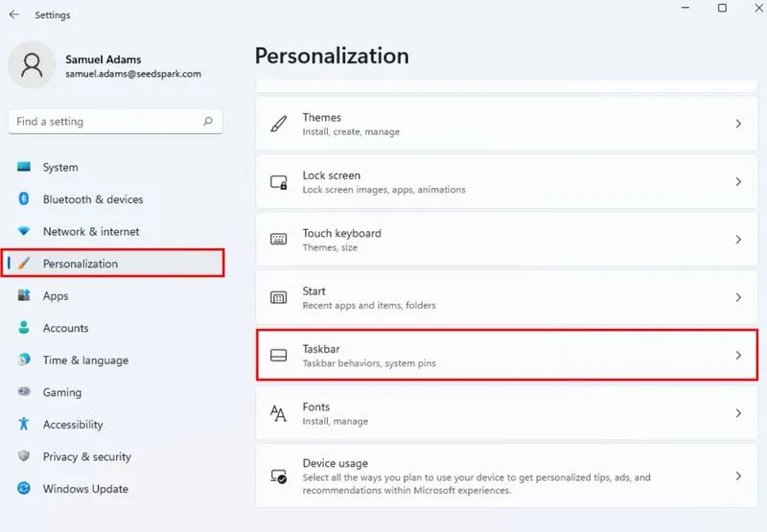Click the Touch keyboard icon

pos(279,239)
